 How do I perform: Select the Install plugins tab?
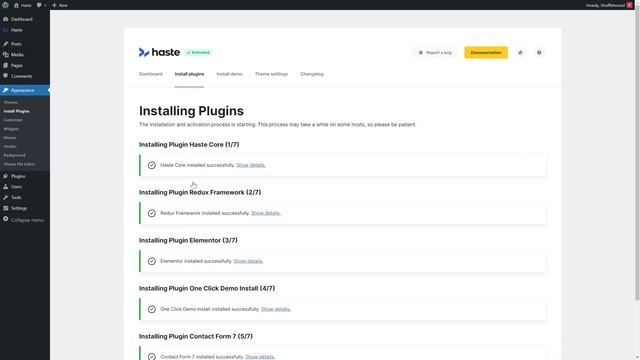pos(189,74)
